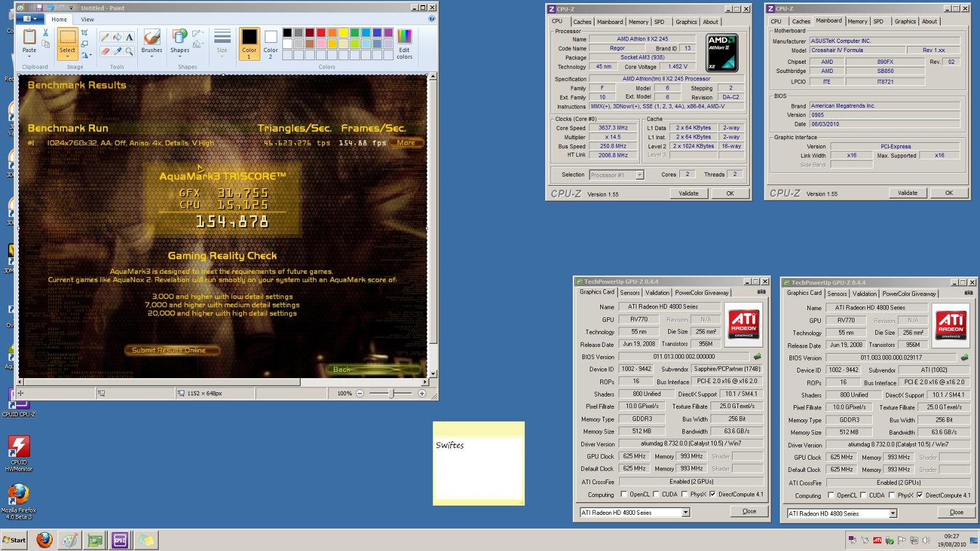Screen dimensions: 980x551
Task: Click the CPU-Z taskbar button
Action: point(120,540)
